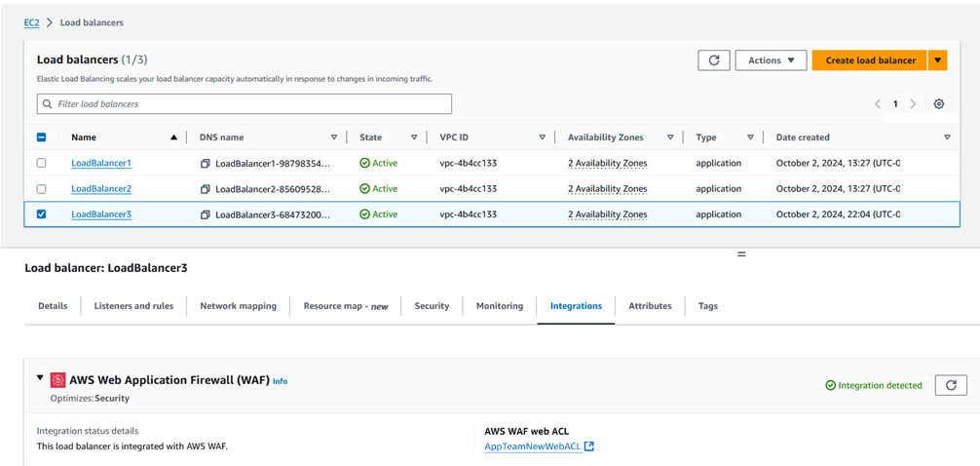Viewport: 980px width, 466px height.
Task: Copy DNS name of LoadBalancer2
Action: coord(205,189)
